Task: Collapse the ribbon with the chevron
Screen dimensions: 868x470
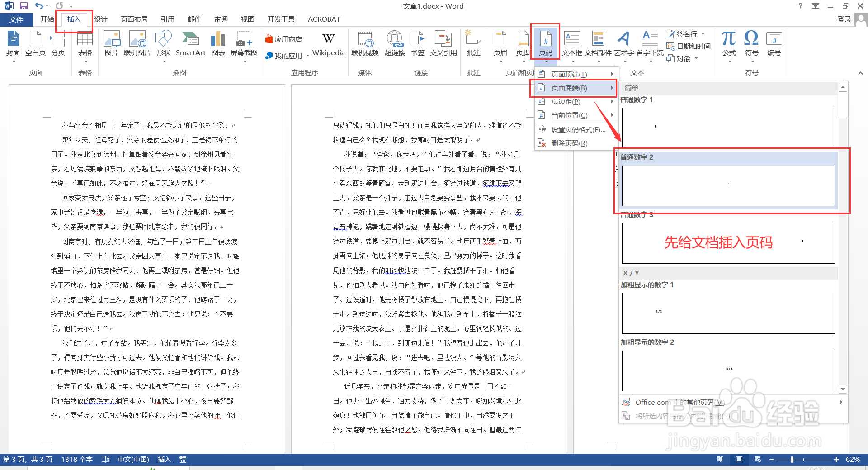Action: pos(861,72)
